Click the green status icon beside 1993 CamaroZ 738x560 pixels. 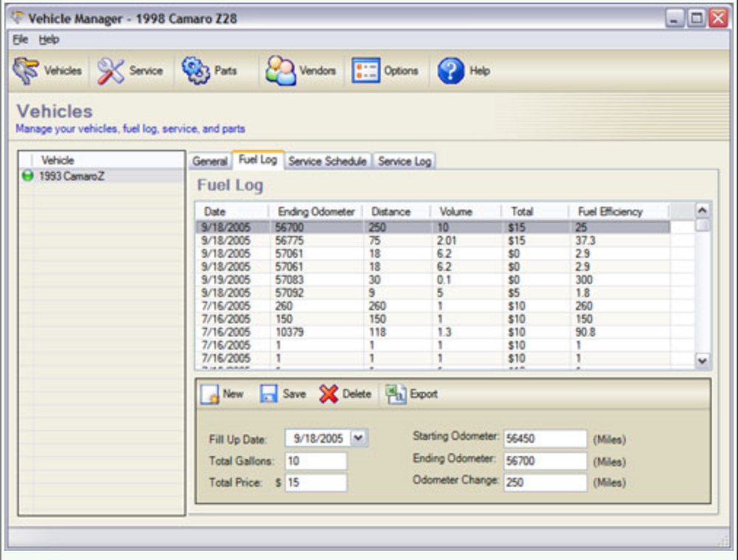(28, 176)
